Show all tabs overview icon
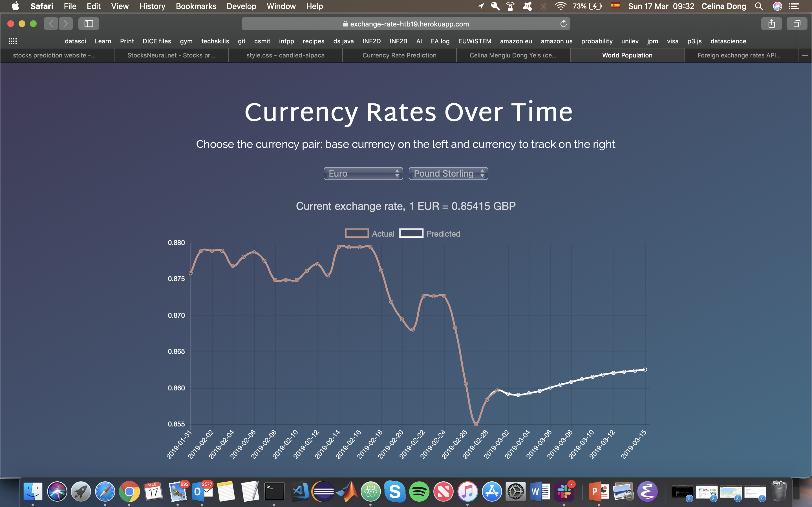812x507 pixels. point(796,24)
